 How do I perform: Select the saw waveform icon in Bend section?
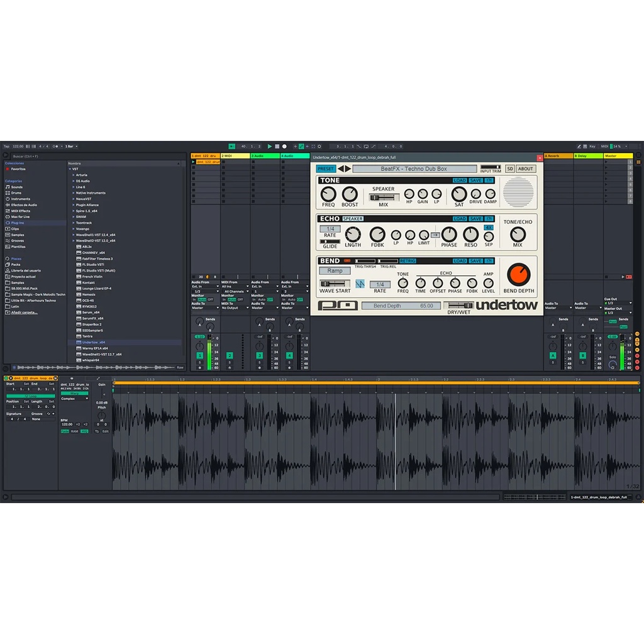pyautogui.click(x=360, y=284)
